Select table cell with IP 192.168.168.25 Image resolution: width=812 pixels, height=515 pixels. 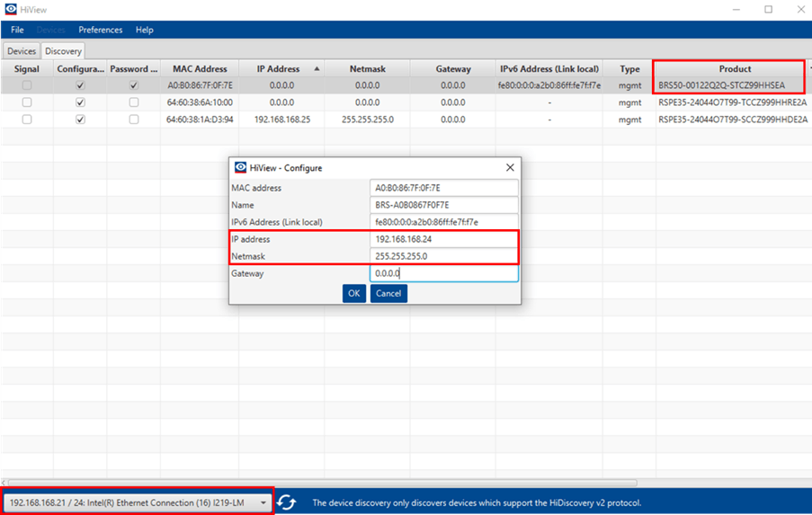pos(282,120)
